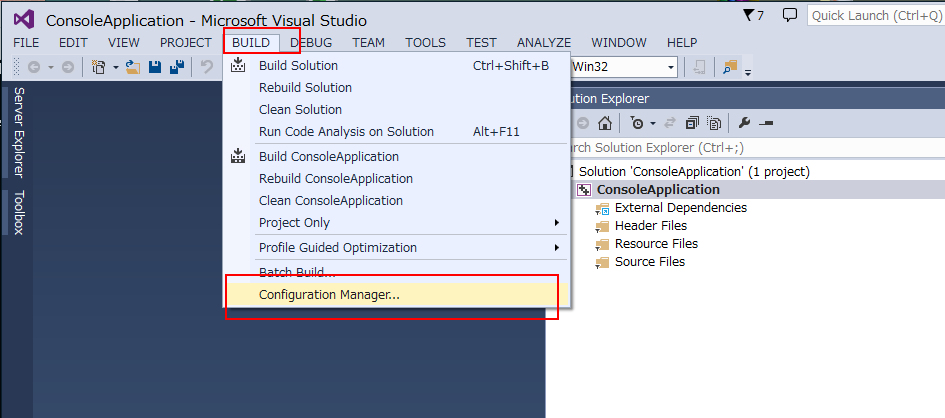945x418 pixels.
Task: Select Batch Build menu entry
Action: pos(398,272)
